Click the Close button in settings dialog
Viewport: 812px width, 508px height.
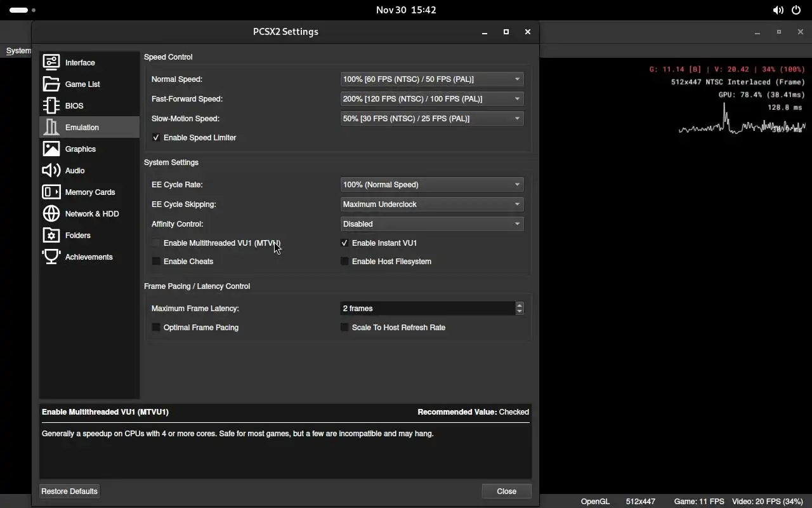(x=506, y=491)
